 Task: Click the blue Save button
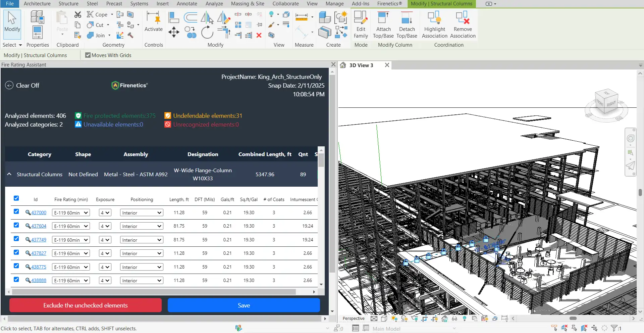[x=244, y=305]
